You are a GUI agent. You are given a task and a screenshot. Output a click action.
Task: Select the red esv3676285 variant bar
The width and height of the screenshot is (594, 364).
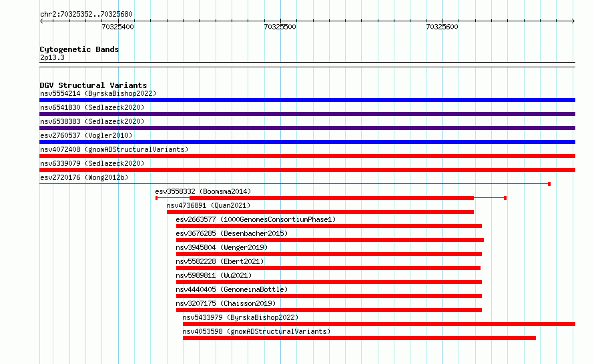tap(330, 240)
